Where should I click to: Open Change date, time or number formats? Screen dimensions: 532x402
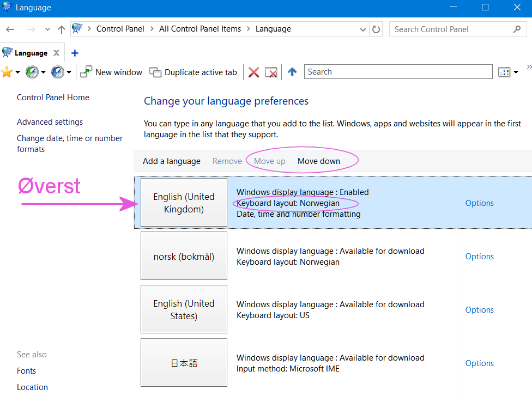[x=70, y=144]
